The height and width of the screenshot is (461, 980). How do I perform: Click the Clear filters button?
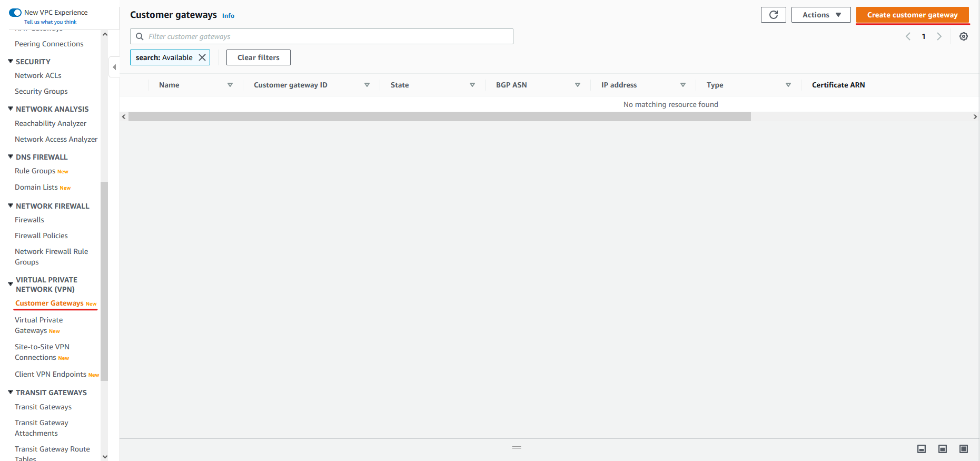click(x=259, y=57)
